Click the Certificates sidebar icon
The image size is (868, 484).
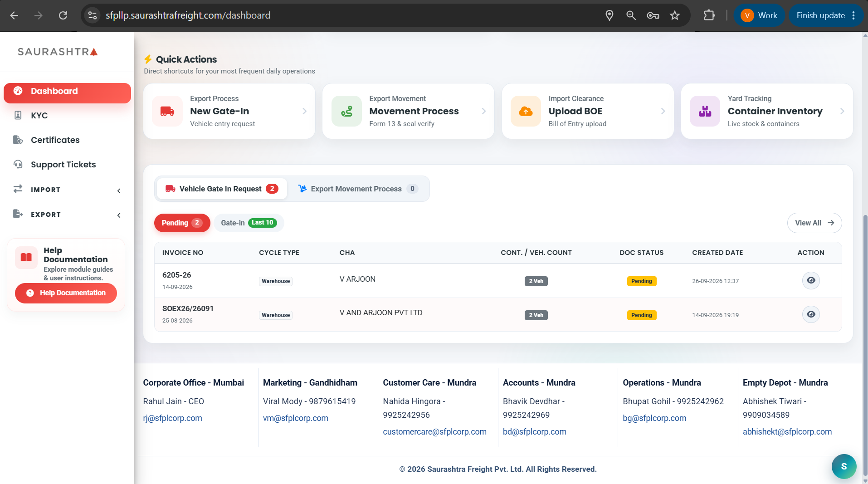18,140
